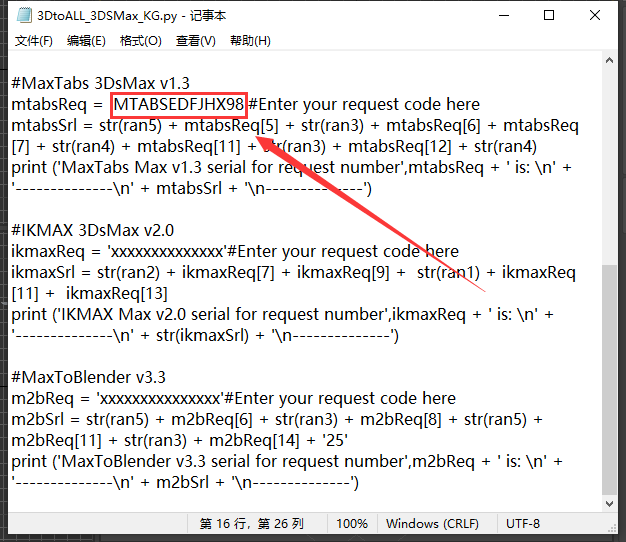626x542 pixels.
Task: Click the vertical scrollbar thumb
Action: [609, 379]
